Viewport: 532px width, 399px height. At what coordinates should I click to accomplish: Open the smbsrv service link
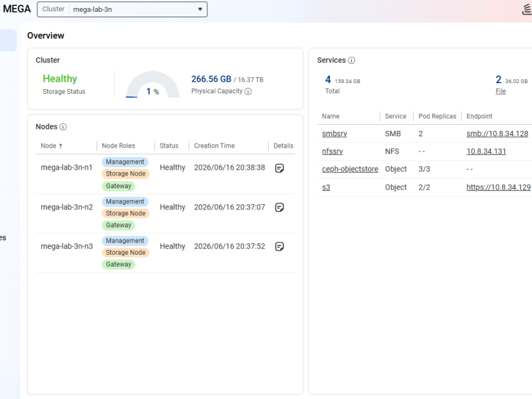click(334, 134)
